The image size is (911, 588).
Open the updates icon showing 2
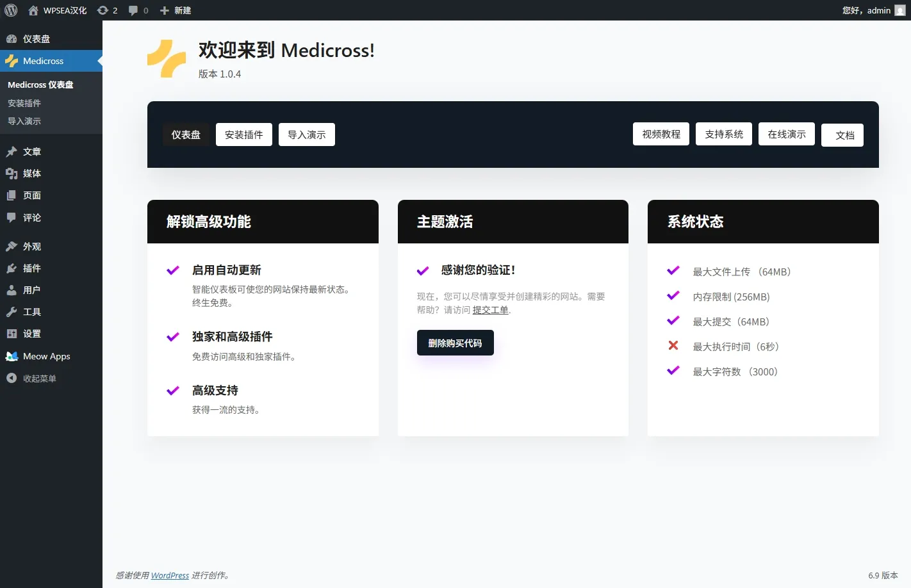107,10
